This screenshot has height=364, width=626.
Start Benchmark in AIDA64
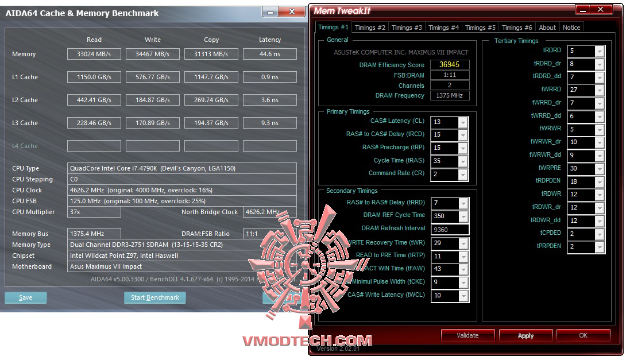[155, 298]
